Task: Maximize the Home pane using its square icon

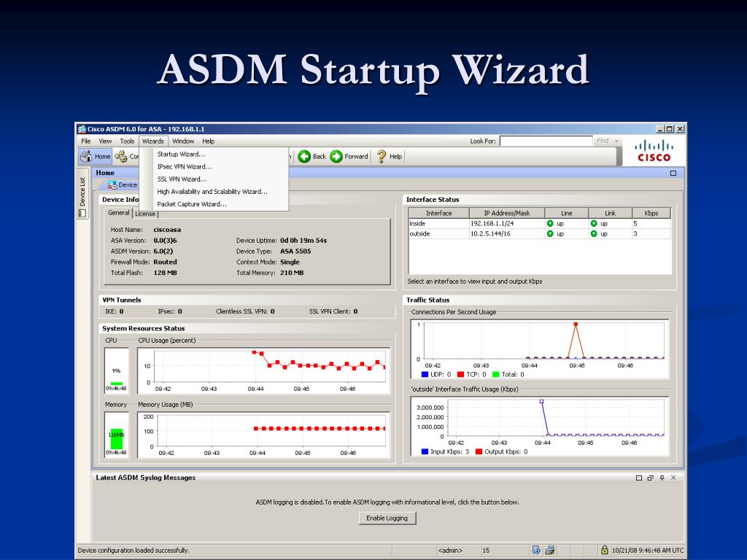Action: pos(673,174)
